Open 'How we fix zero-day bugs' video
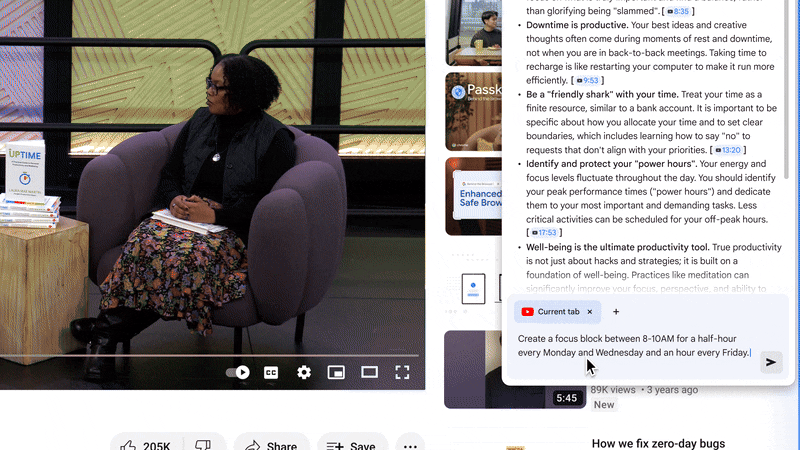Image resolution: width=800 pixels, height=450 pixels. [658, 443]
